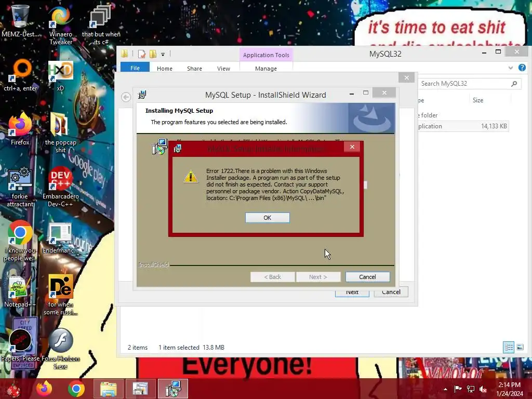Viewport: 532px width, 399px height.
Task: Click the Properties icon in Quick Access Toolbar
Action: [142, 54]
